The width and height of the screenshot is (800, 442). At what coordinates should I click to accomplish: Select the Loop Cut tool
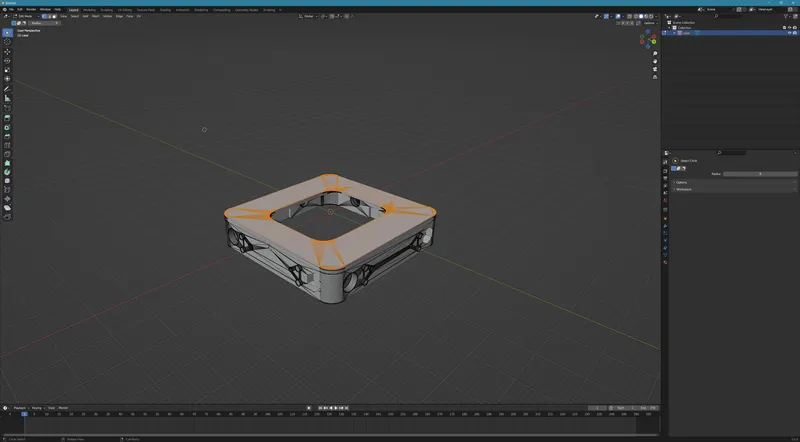point(7,145)
